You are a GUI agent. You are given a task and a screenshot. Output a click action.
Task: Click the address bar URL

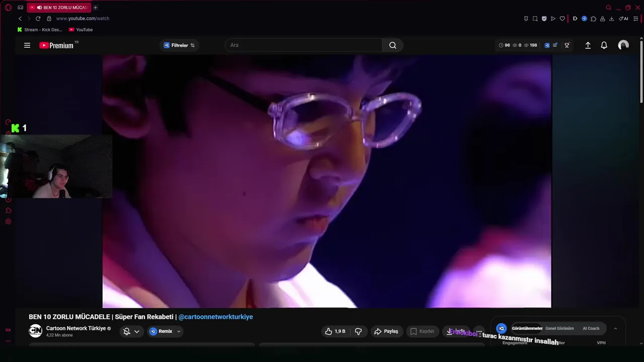click(x=83, y=19)
